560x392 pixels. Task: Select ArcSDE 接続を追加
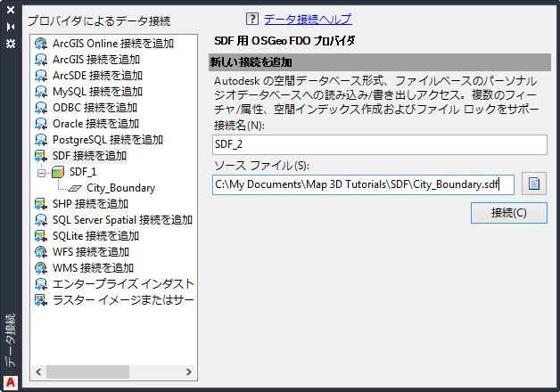click(x=97, y=76)
